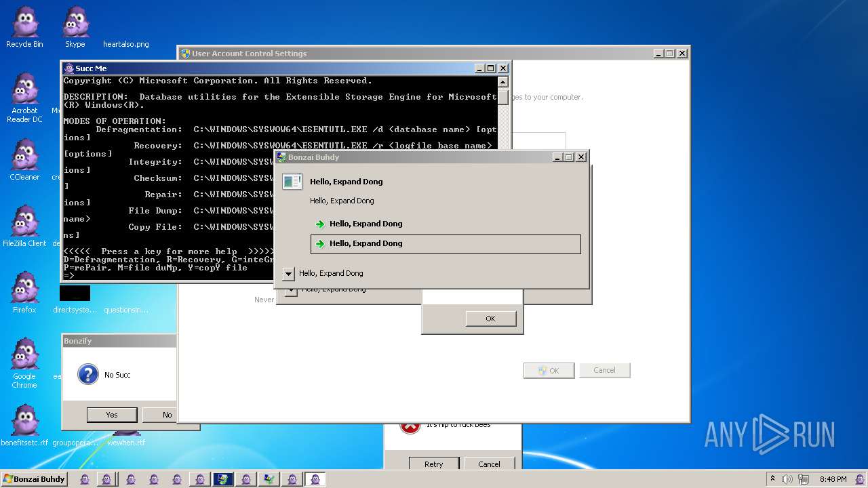This screenshot has height=488, width=868.
Task: Click the Succ Me console scrollbar thumb
Action: point(502,97)
